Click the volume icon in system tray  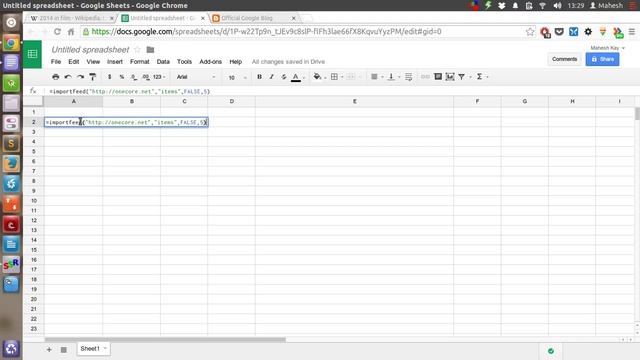tap(557, 6)
